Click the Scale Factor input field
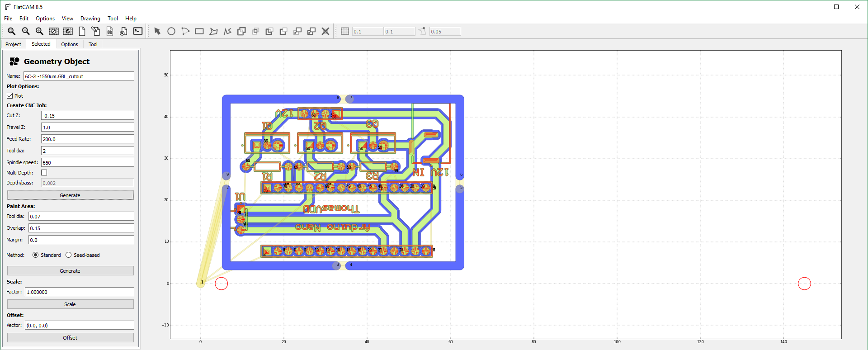This screenshot has width=868, height=350. [x=80, y=292]
